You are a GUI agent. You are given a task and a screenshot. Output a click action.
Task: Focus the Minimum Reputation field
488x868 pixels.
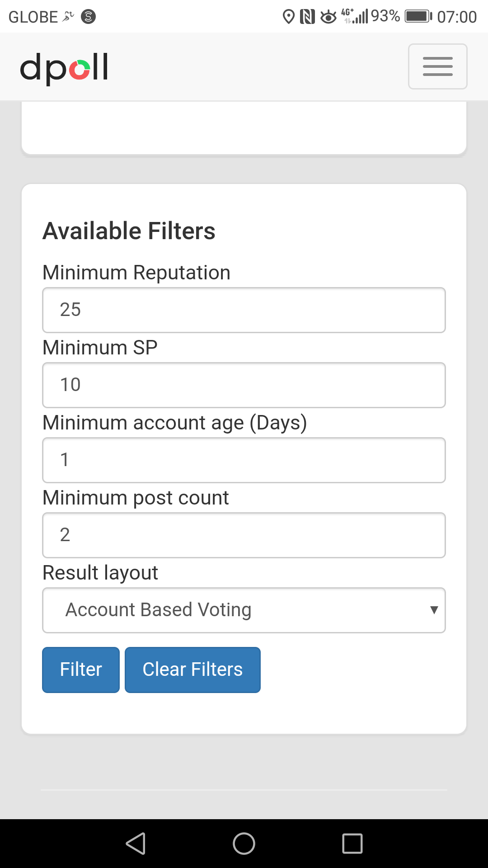[244, 310]
